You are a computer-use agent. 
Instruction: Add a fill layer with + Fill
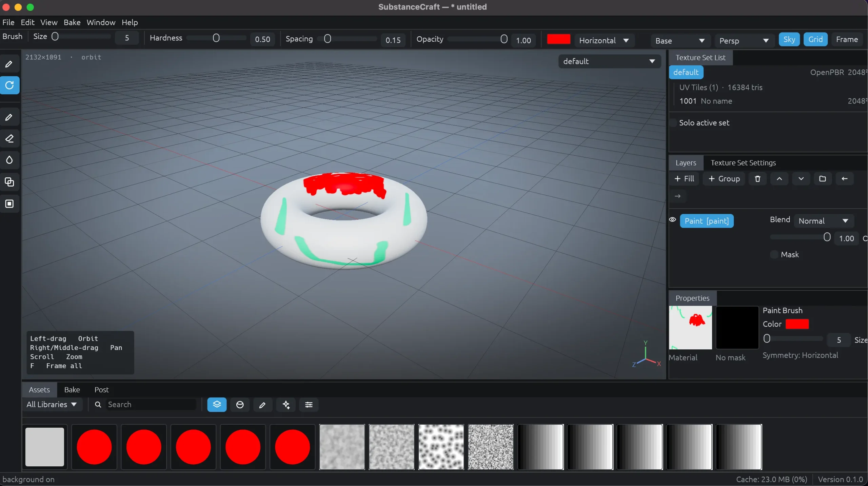[x=684, y=179]
